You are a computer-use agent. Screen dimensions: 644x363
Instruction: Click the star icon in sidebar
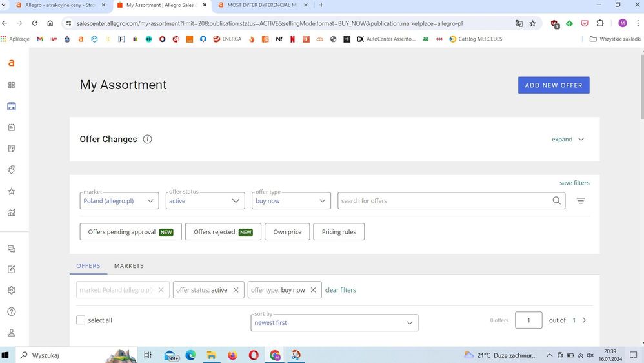click(12, 191)
